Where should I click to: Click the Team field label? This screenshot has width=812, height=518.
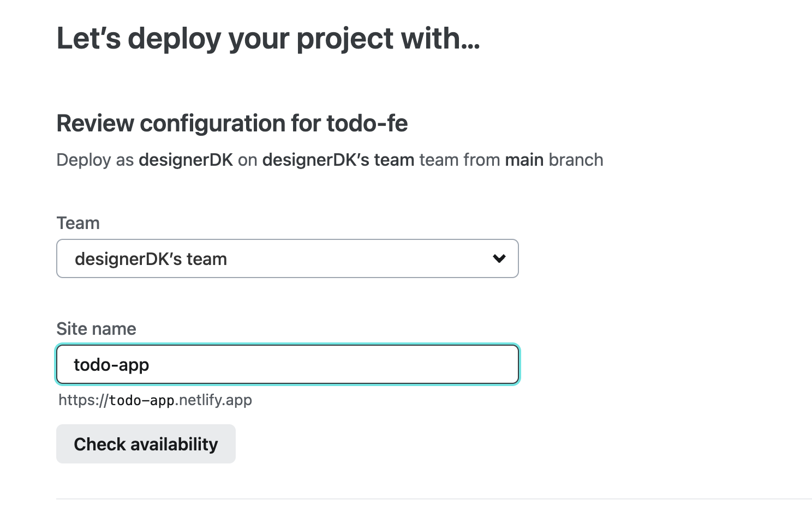pos(78,223)
